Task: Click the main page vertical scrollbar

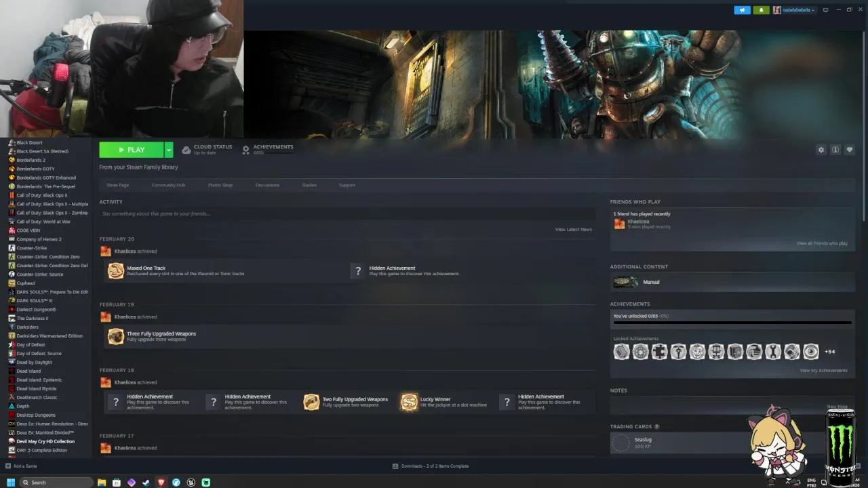Action: pos(865,125)
